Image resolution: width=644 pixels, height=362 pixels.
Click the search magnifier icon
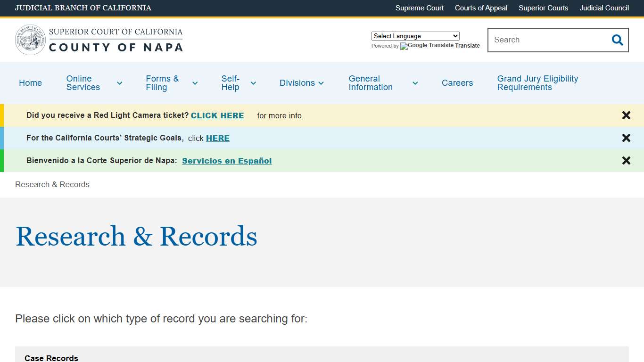click(x=617, y=40)
